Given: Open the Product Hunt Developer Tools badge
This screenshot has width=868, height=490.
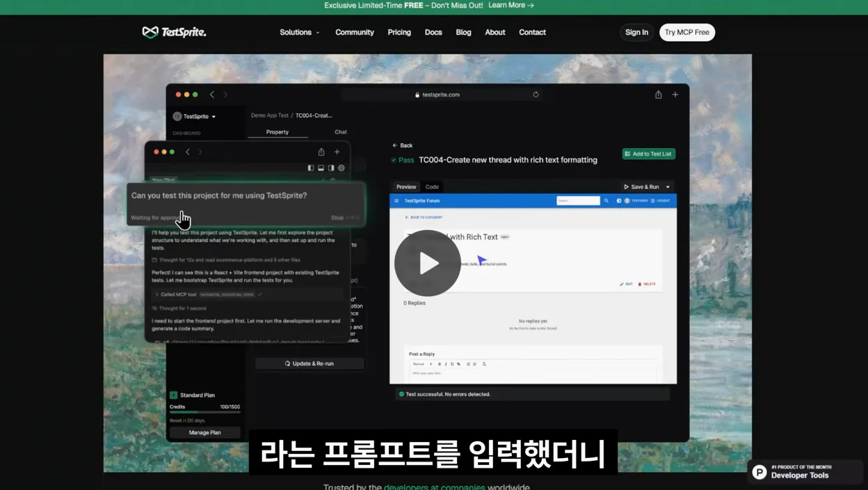Looking at the screenshot, I should coord(805,472).
